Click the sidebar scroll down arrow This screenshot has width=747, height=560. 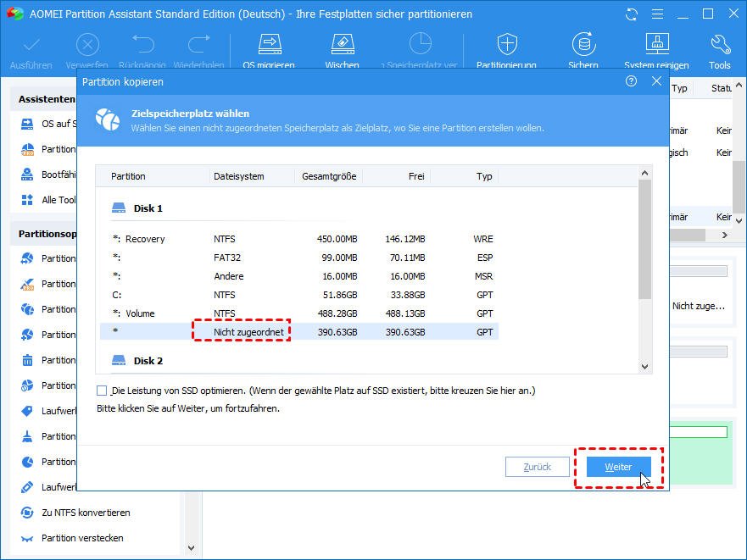tap(191, 548)
